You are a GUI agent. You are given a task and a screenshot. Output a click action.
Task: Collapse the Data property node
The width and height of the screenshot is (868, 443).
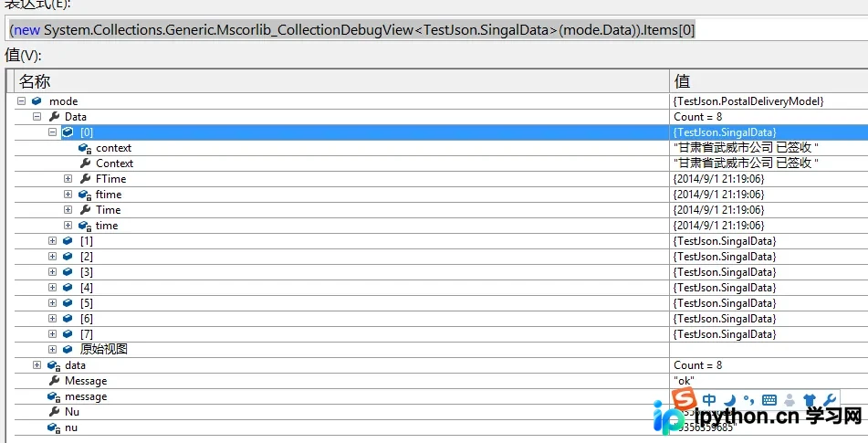37,116
